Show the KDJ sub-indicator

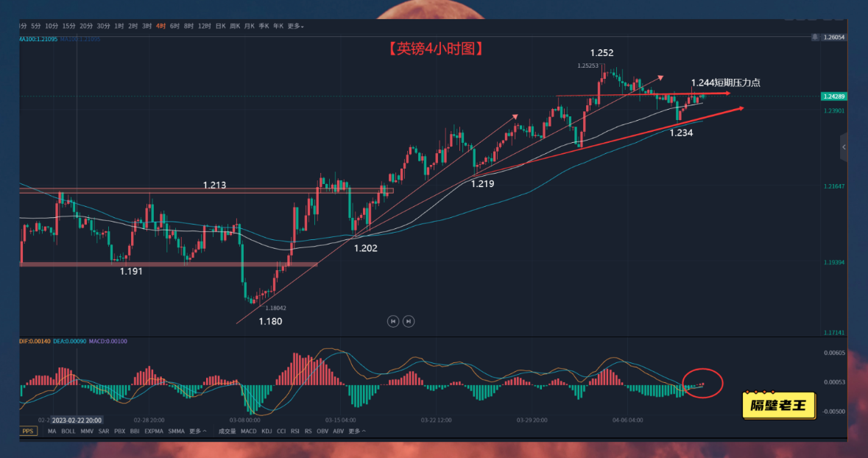(267, 431)
